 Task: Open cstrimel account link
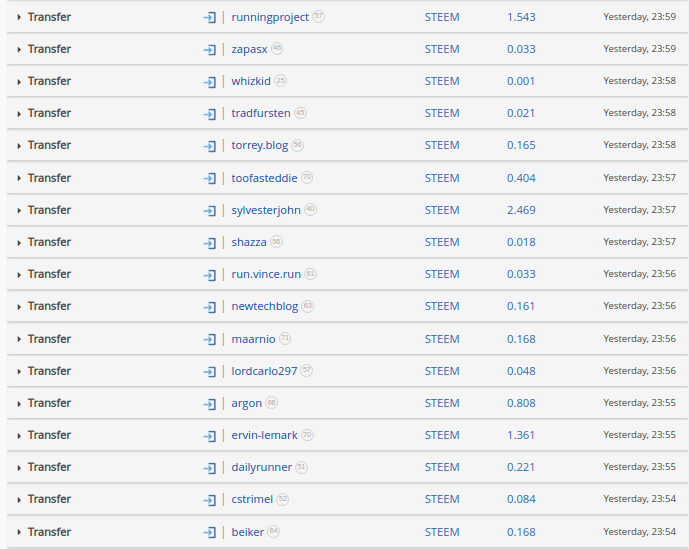click(x=252, y=499)
